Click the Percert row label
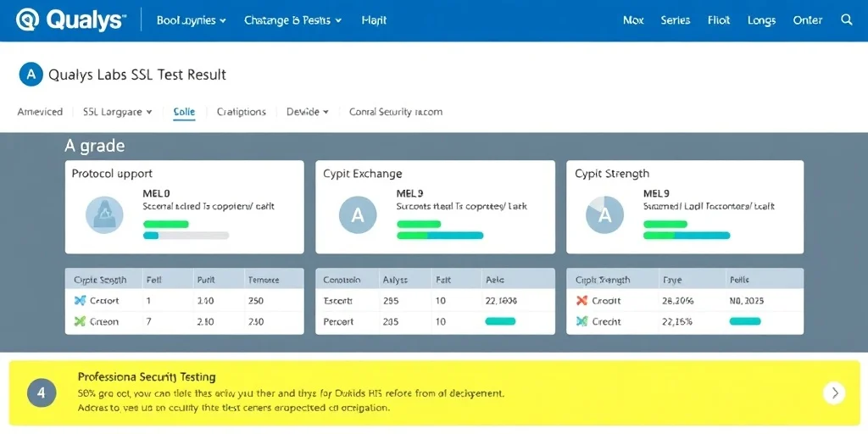868x434 pixels. click(x=338, y=321)
